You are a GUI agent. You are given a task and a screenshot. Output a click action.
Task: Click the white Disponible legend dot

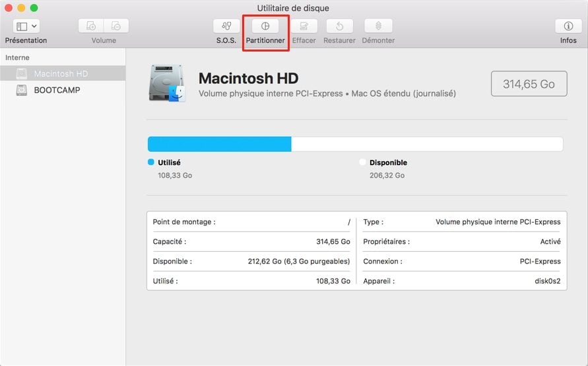(x=362, y=162)
